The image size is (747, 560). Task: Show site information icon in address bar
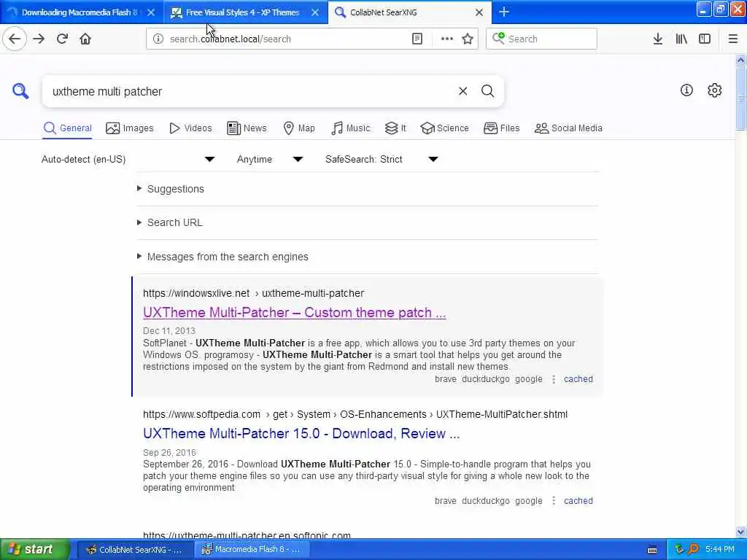[x=158, y=39]
